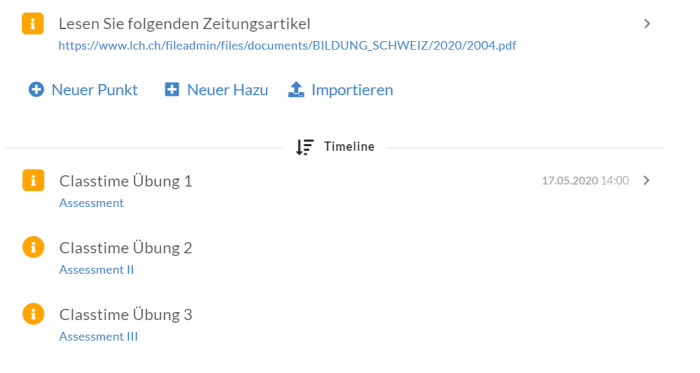Open the Assessment III link
Image resolution: width=700 pixels, height=373 pixels.
click(99, 336)
